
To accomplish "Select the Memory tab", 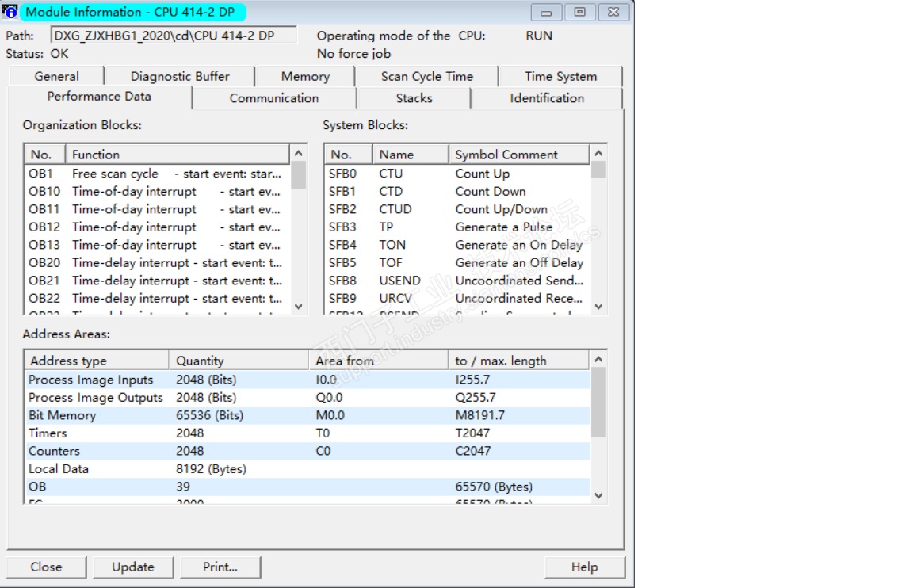I will 305,77.
